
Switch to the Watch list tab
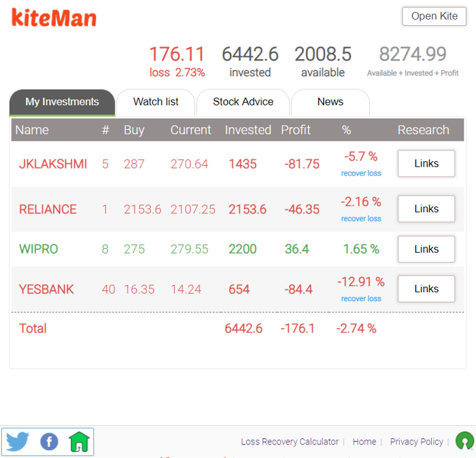(x=156, y=102)
